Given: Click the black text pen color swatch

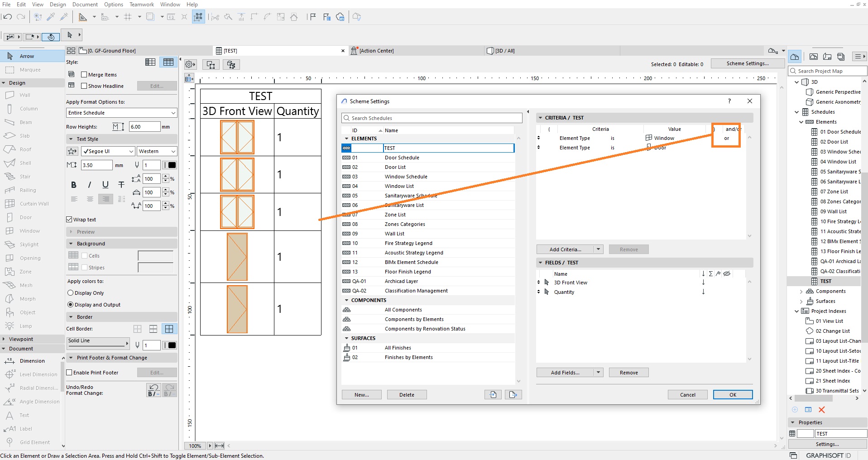Looking at the screenshot, I should [172, 165].
